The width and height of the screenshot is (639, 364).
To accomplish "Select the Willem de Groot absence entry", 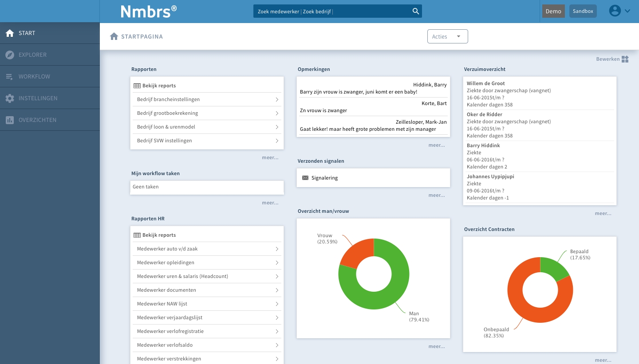I will coord(540,94).
